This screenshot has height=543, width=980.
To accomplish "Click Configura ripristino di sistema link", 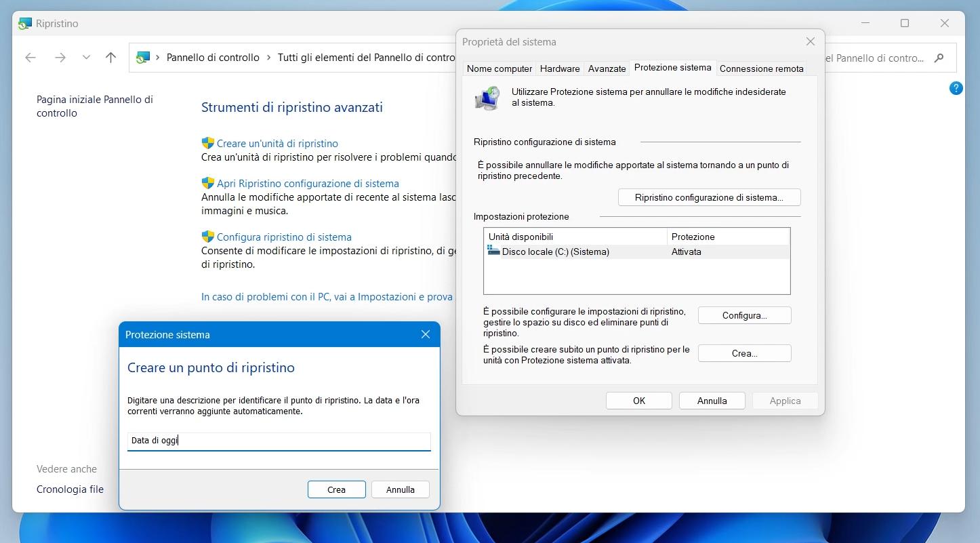I will (x=283, y=237).
